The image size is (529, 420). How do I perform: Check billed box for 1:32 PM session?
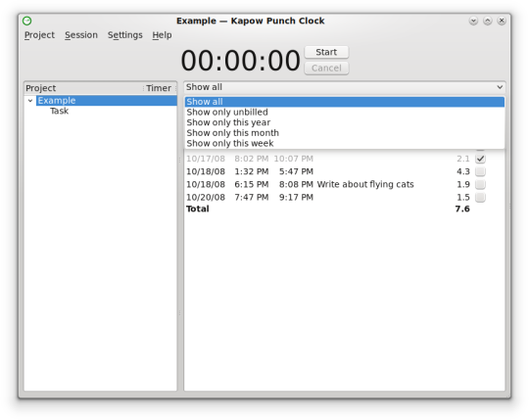pyautogui.click(x=480, y=171)
